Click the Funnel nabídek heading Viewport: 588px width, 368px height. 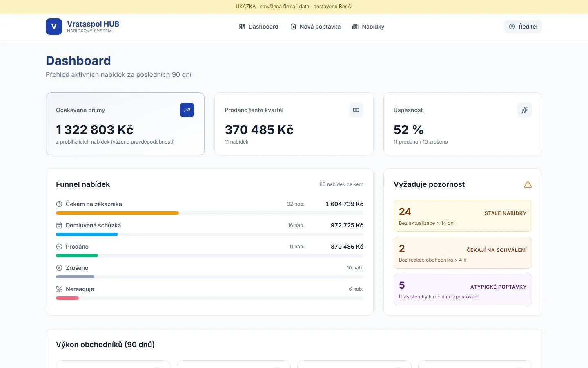83,184
